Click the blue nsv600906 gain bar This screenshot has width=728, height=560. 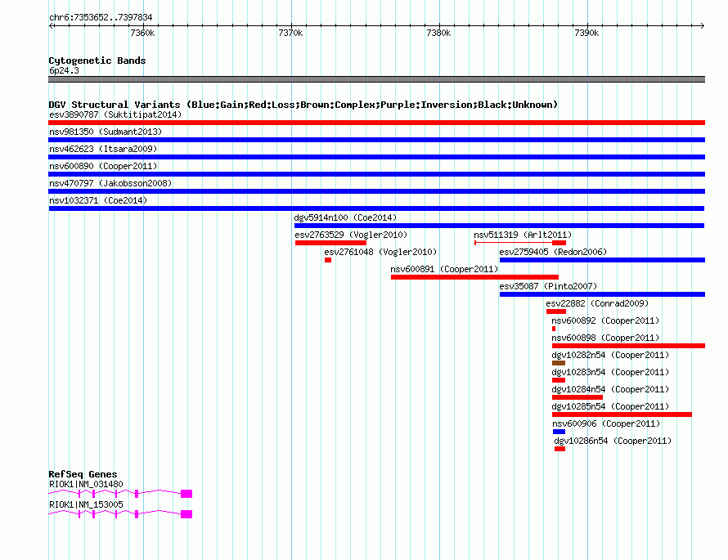(559, 432)
